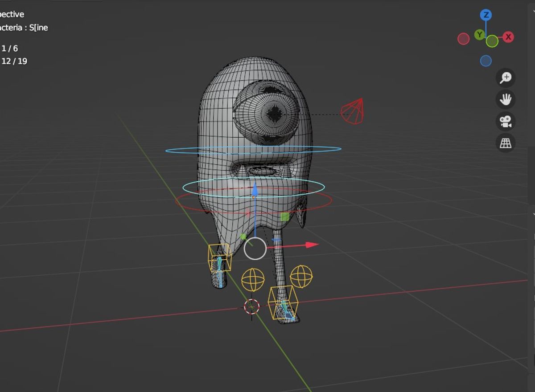535x392 pixels.
Task: Click the red X-axis move arrow
Action: pyautogui.click(x=313, y=245)
